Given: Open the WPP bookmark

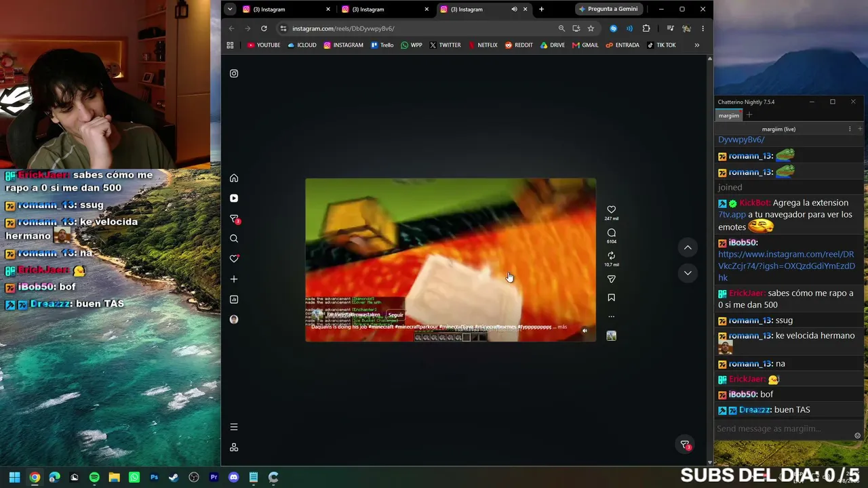Looking at the screenshot, I should (x=412, y=45).
